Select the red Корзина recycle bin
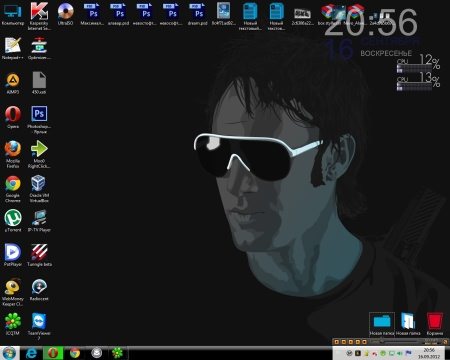This screenshot has height=360, width=450. [x=435, y=324]
